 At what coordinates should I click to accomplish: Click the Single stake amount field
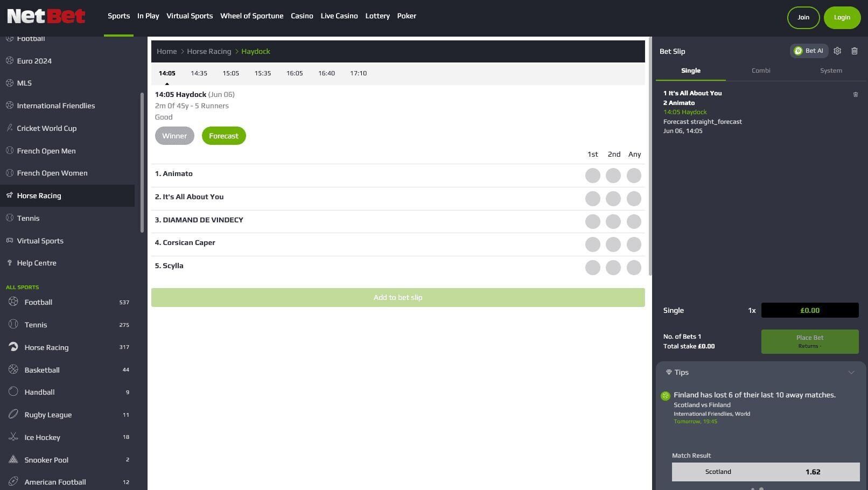pos(810,310)
